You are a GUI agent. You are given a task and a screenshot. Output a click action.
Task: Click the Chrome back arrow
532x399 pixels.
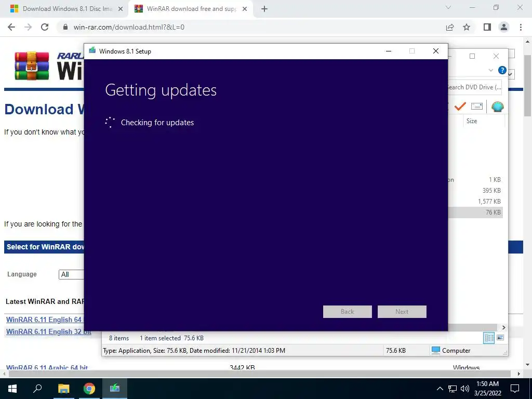tap(11, 27)
